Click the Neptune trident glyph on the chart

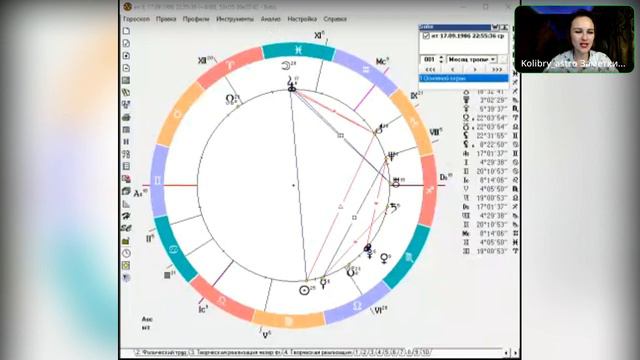[391, 156]
